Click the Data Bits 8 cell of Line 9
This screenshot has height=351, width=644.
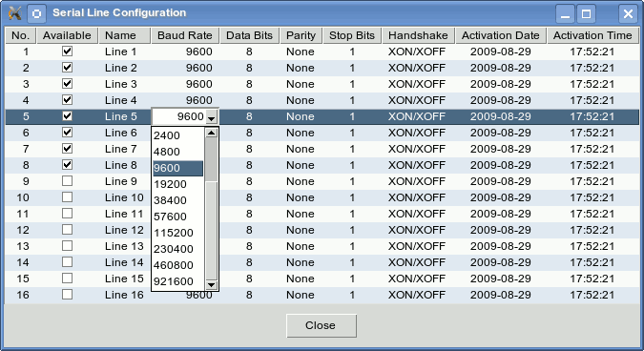click(x=249, y=181)
